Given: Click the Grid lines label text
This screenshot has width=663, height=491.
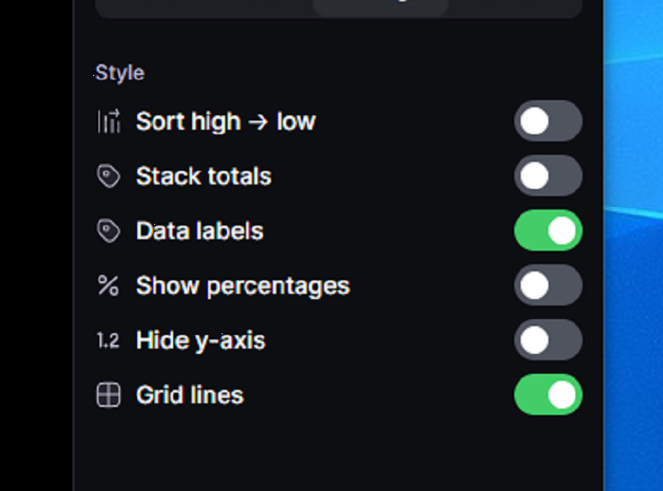Looking at the screenshot, I should [189, 395].
